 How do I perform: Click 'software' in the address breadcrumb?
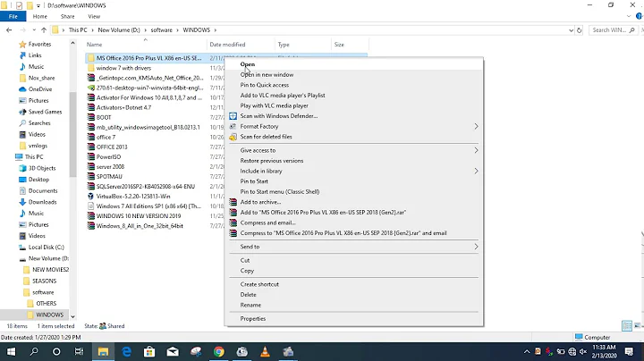(161, 30)
